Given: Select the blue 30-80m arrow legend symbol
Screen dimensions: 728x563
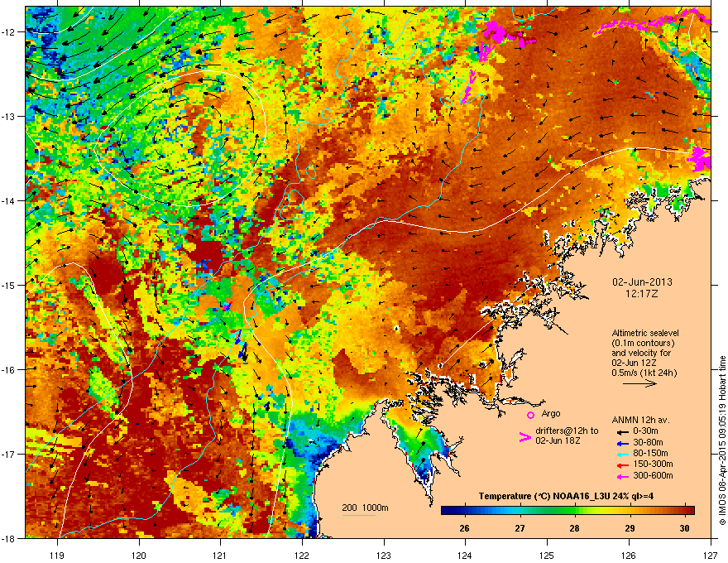Looking at the screenshot, I should pos(621,443).
